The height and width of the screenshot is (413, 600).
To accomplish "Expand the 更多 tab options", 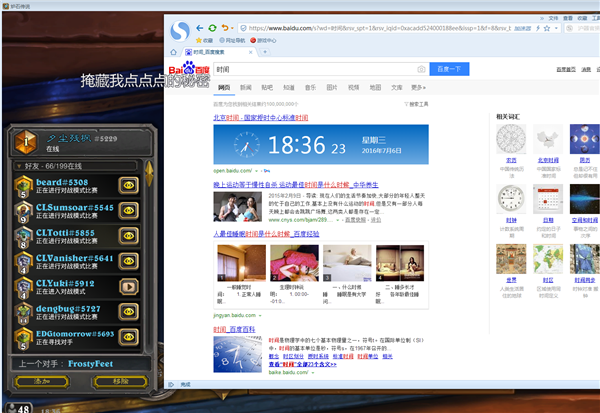I will click(418, 88).
